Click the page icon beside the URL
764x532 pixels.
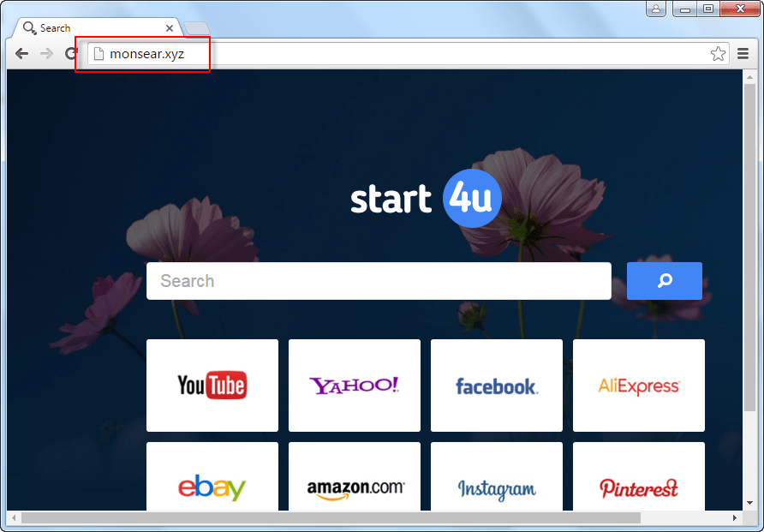click(x=98, y=54)
